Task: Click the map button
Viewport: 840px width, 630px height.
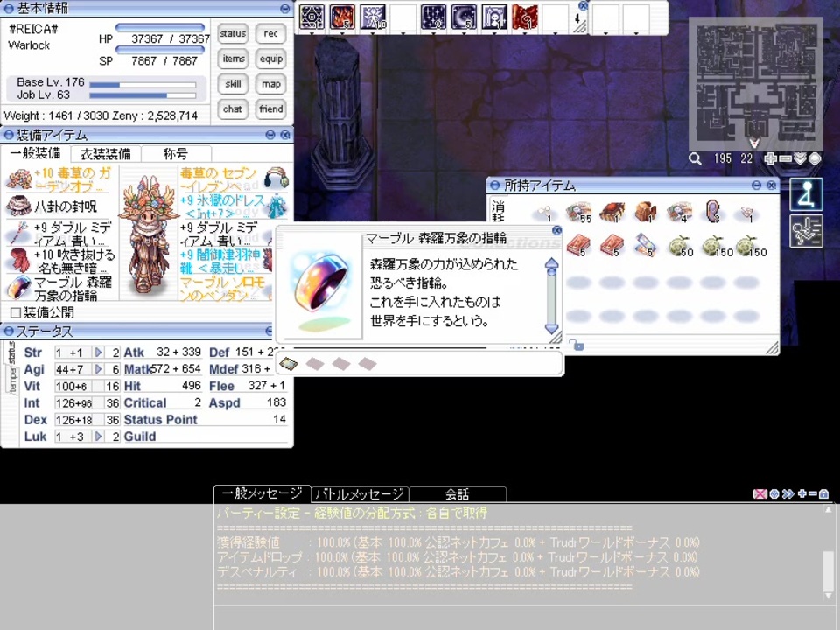Action: [x=270, y=84]
